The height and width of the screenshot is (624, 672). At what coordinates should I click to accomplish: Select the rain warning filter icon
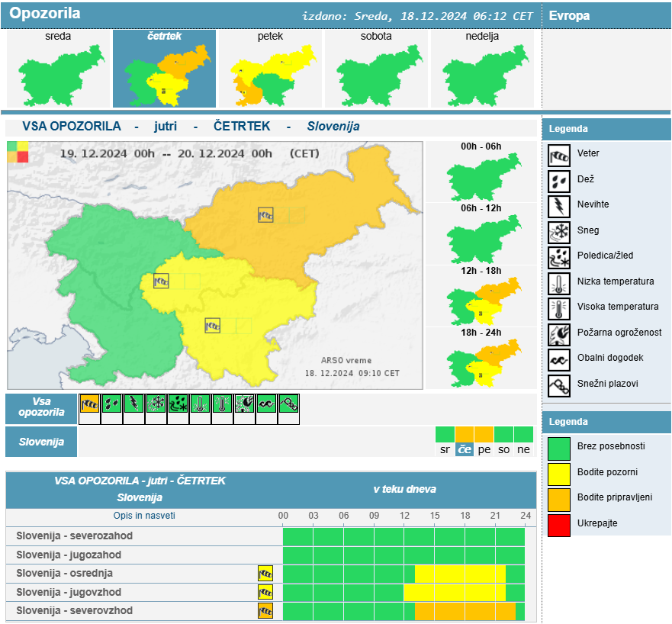[112, 404]
